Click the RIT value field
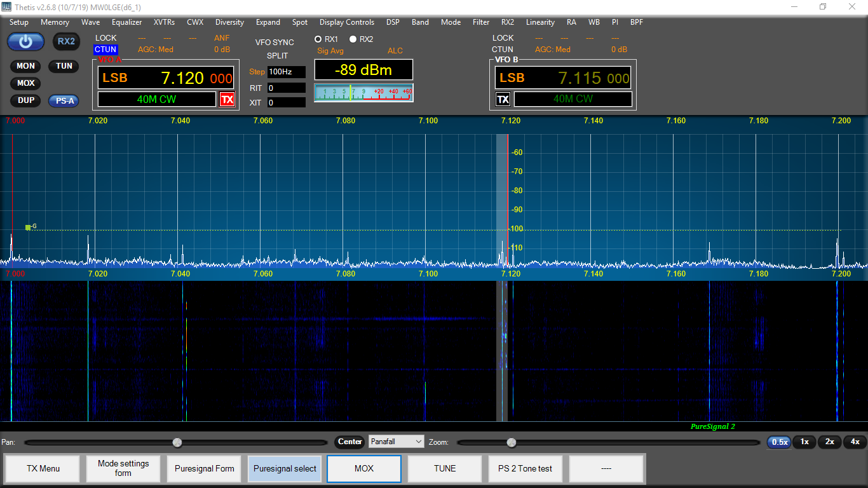Screen dimensions: 868x488 286,88
